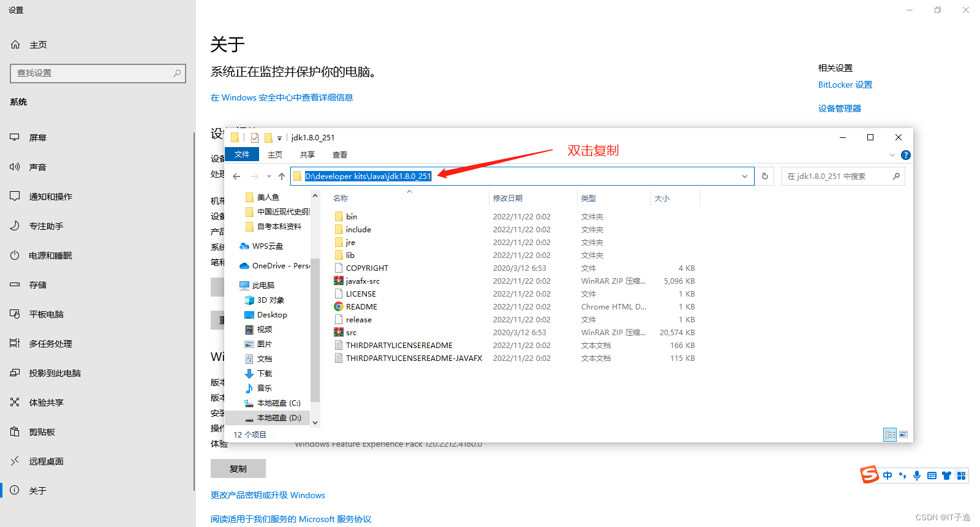
Task: Expand the Explorer ribbon with the chevron
Action: (x=892, y=155)
